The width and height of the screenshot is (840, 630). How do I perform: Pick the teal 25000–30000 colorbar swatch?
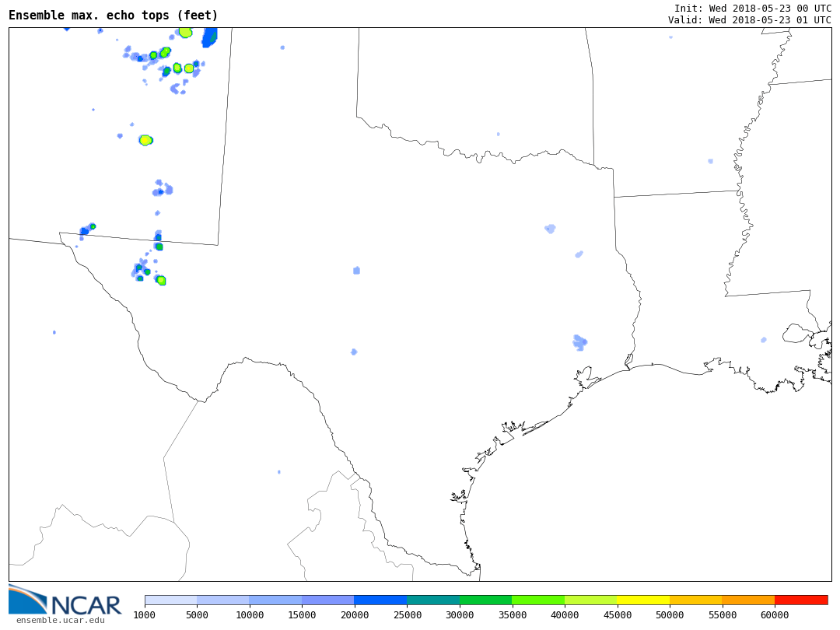point(433,600)
